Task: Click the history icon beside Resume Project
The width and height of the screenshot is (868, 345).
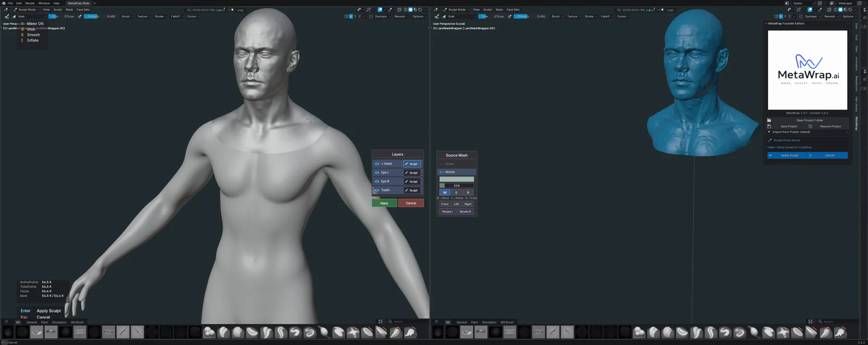Action: click(x=810, y=126)
